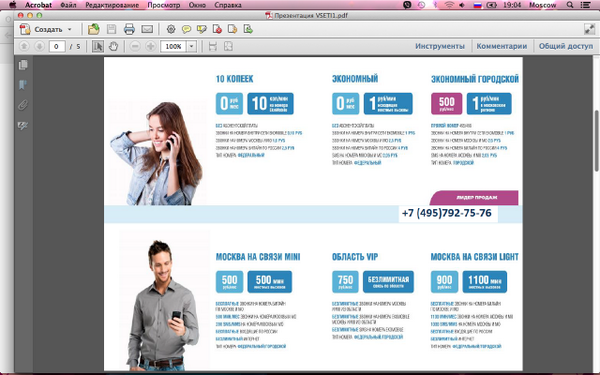The image size is (600, 375).
Task: Open the Файл menu
Action: (x=68, y=5)
